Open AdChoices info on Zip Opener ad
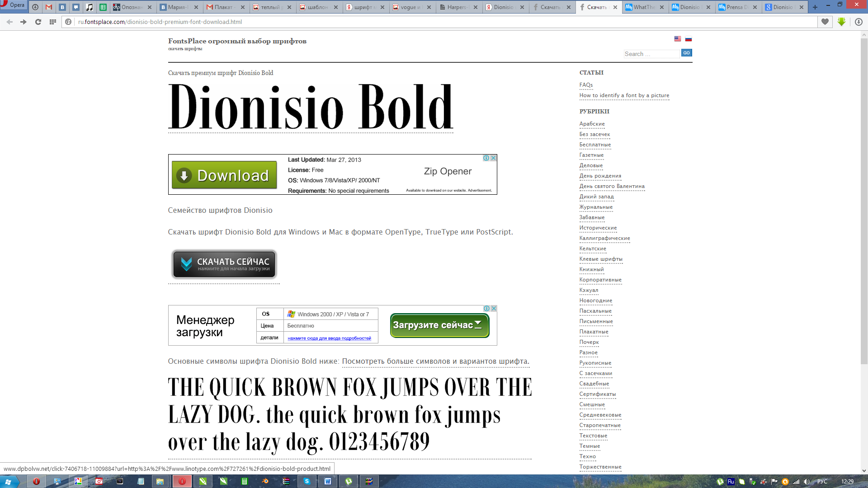This screenshot has height=488, width=868. (x=486, y=158)
